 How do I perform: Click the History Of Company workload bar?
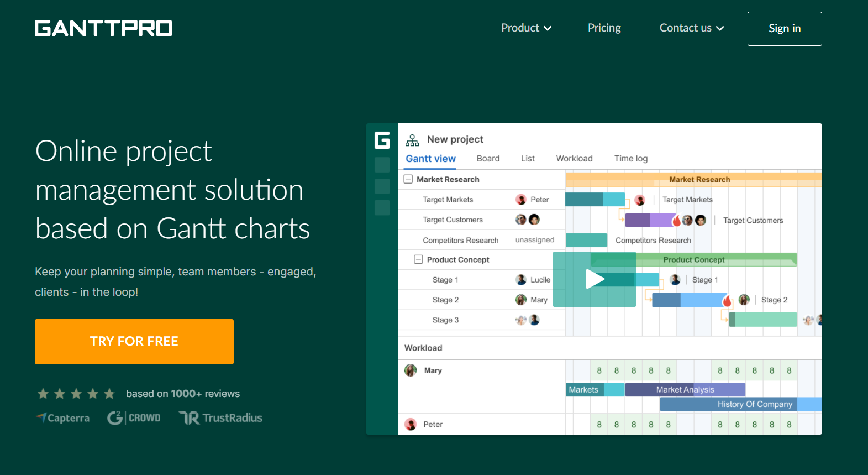coord(740,404)
